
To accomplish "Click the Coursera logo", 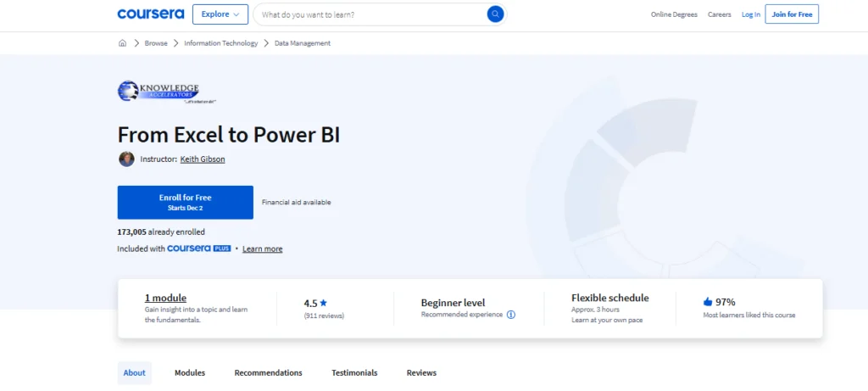I will click(151, 14).
